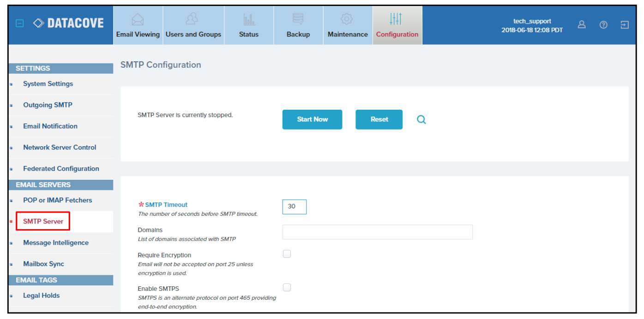
Task: Click the magnifier icon beside Reset
Action: point(421,120)
